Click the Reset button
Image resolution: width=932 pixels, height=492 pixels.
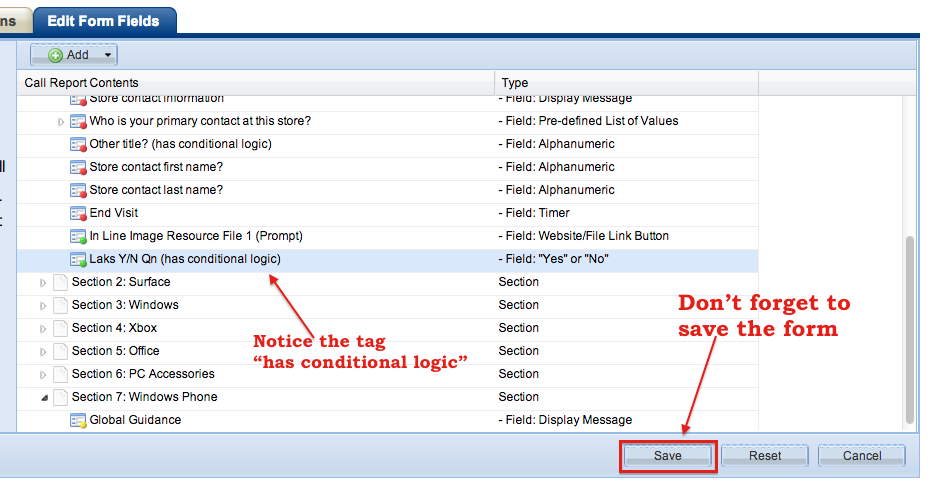[765, 456]
